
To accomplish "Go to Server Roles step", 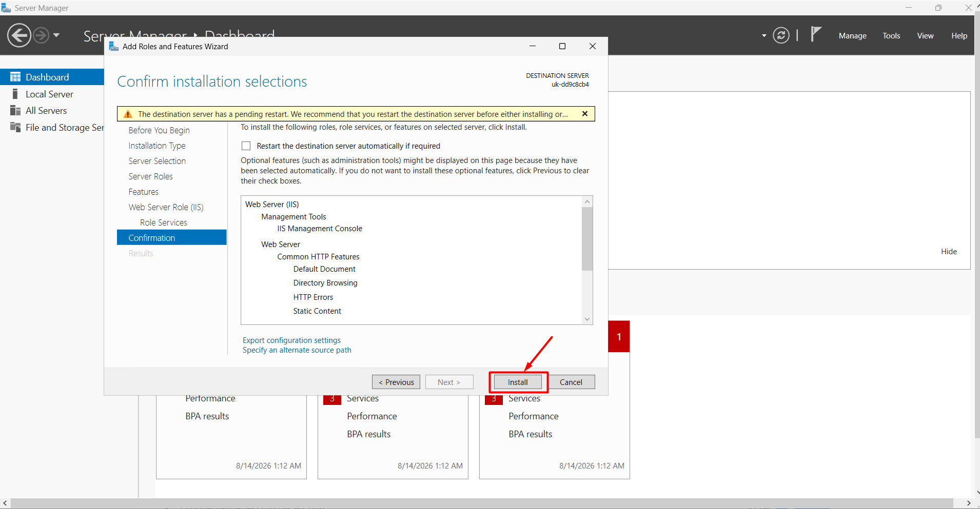I will [151, 176].
